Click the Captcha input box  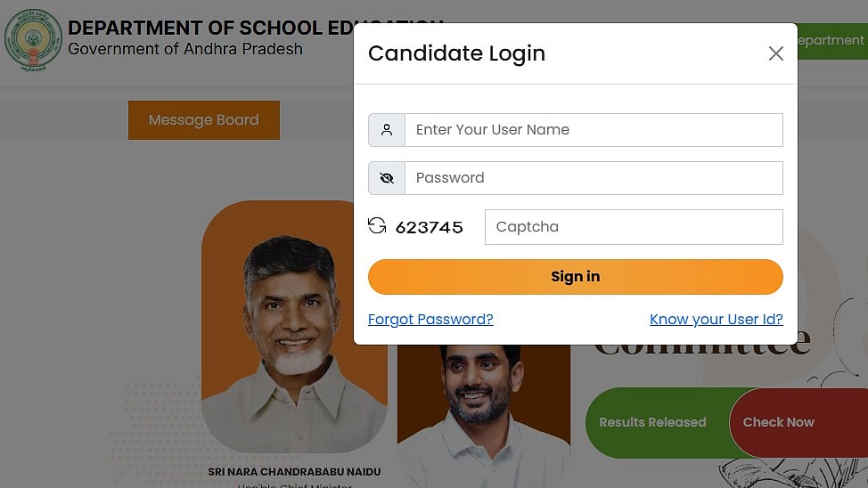pyautogui.click(x=633, y=227)
